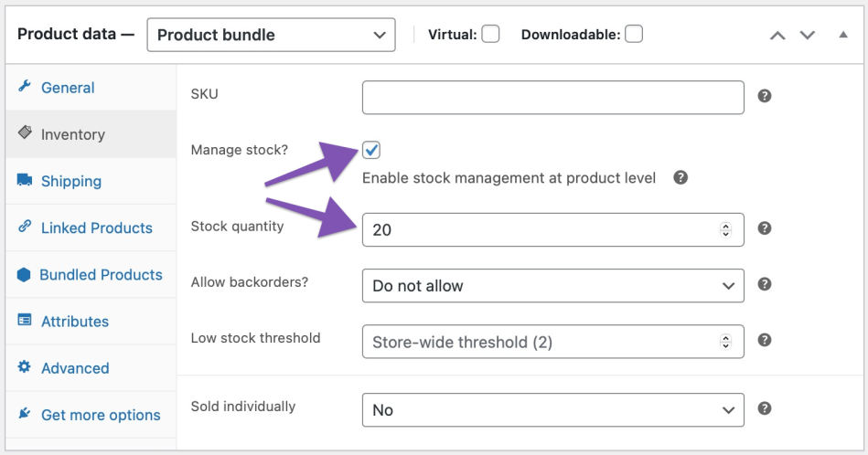Expand the Sold individually dropdown
This screenshot has width=868, height=455.
click(552, 410)
